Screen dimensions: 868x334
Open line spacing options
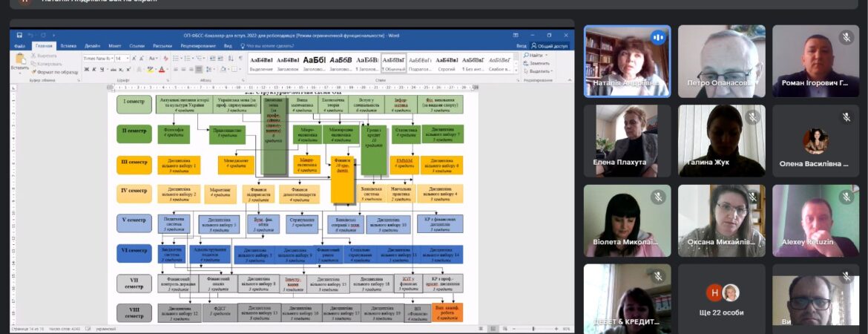click(209, 69)
